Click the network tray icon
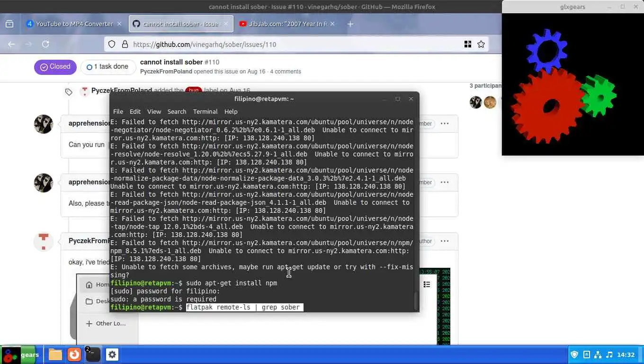Viewport: 644px width, 364px height. coord(598,355)
